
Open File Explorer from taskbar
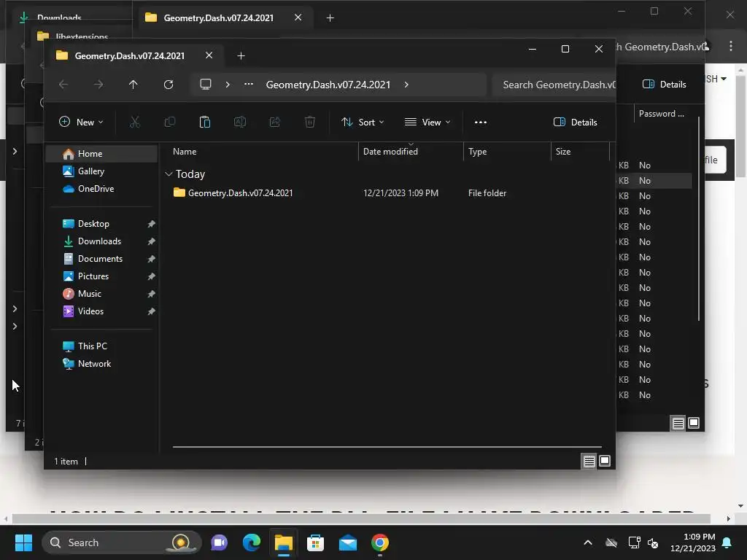284,542
